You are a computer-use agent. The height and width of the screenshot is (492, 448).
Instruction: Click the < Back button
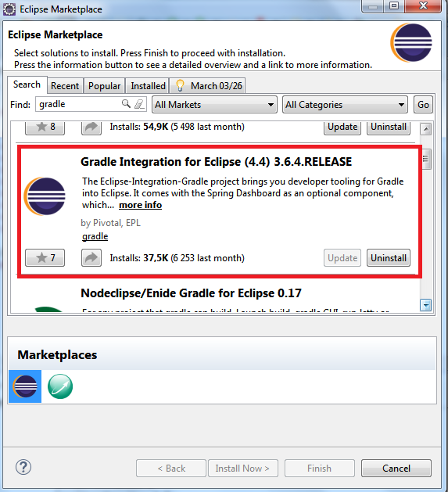coord(171,469)
